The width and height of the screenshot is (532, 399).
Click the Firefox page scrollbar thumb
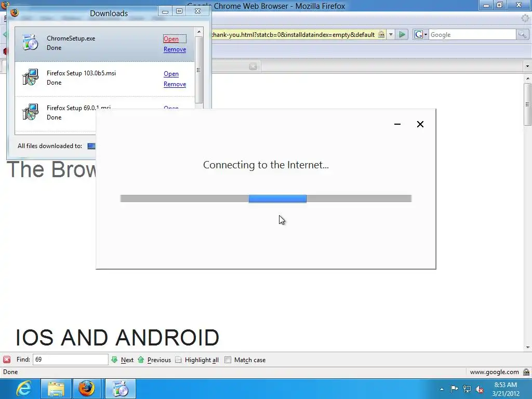click(x=527, y=104)
